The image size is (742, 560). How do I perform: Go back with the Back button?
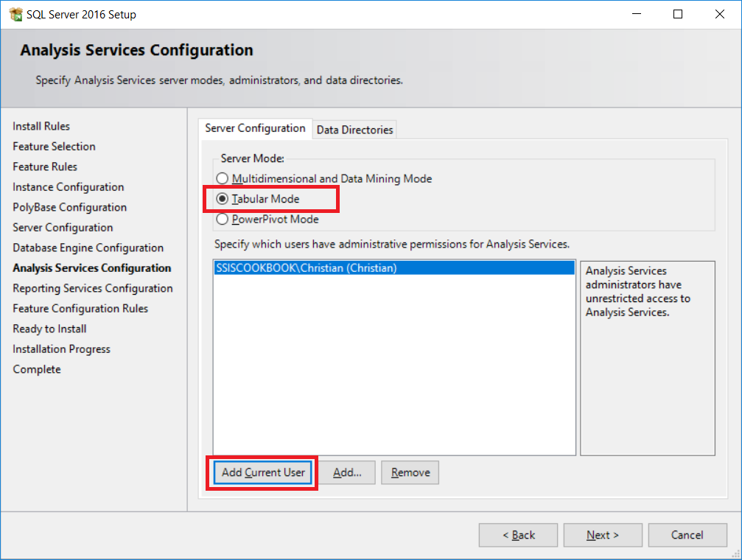[518, 535]
